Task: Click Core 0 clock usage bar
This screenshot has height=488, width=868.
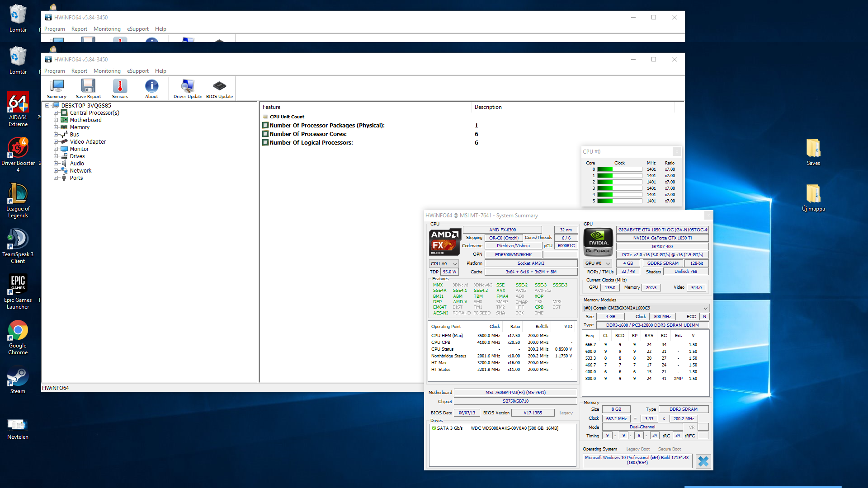Action: 619,169
